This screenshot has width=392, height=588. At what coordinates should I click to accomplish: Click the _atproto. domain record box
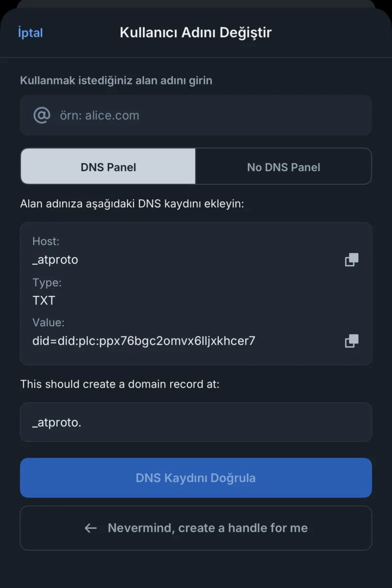(x=196, y=422)
